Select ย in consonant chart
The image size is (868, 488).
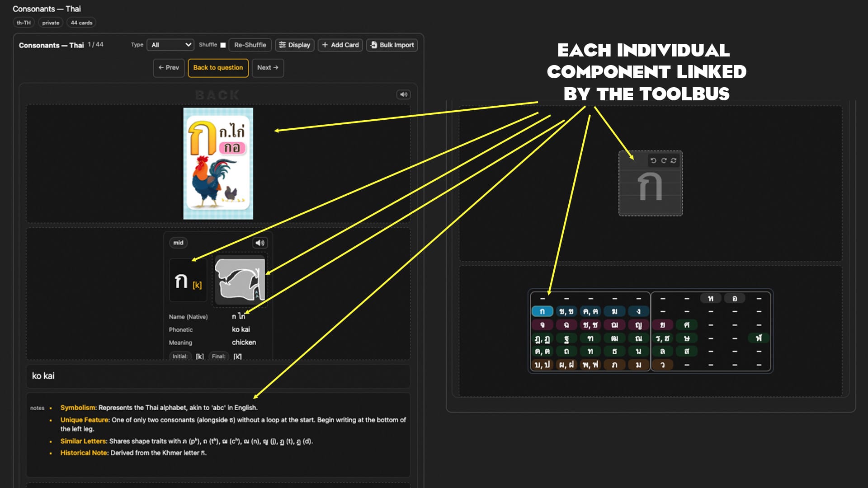click(x=662, y=325)
